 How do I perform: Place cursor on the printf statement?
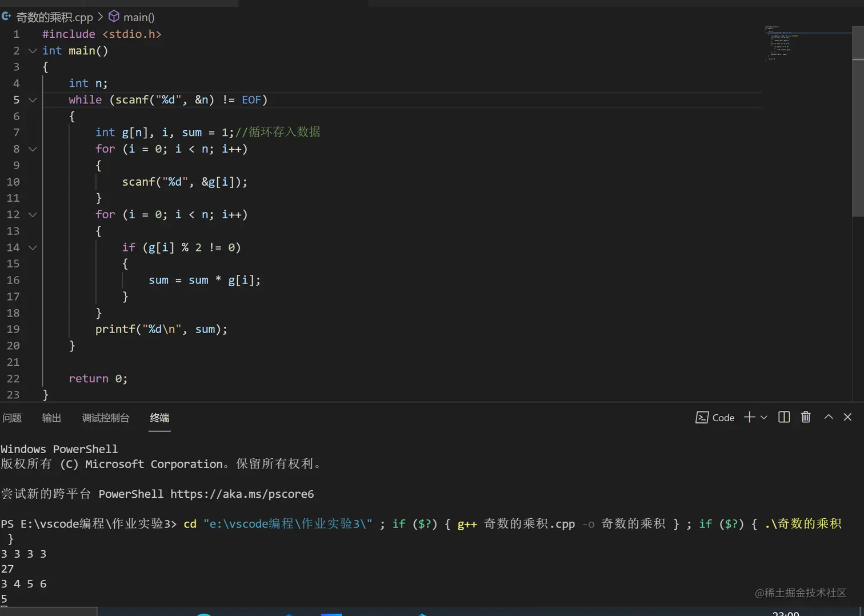pyautogui.click(x=161, y=329)
